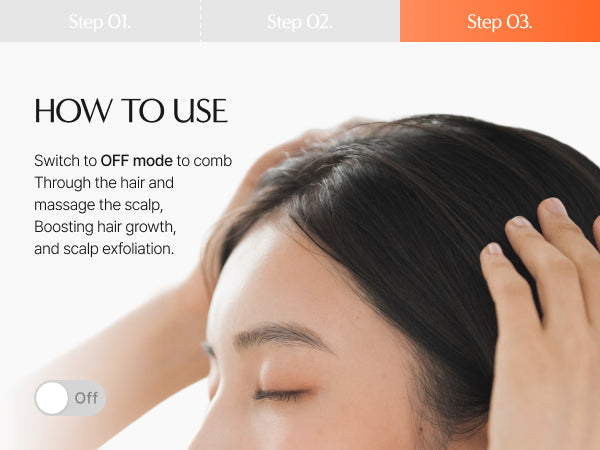Screen dimensions: 600x450
Task: Click the woman's closed eye
Action: coord(281,394)
